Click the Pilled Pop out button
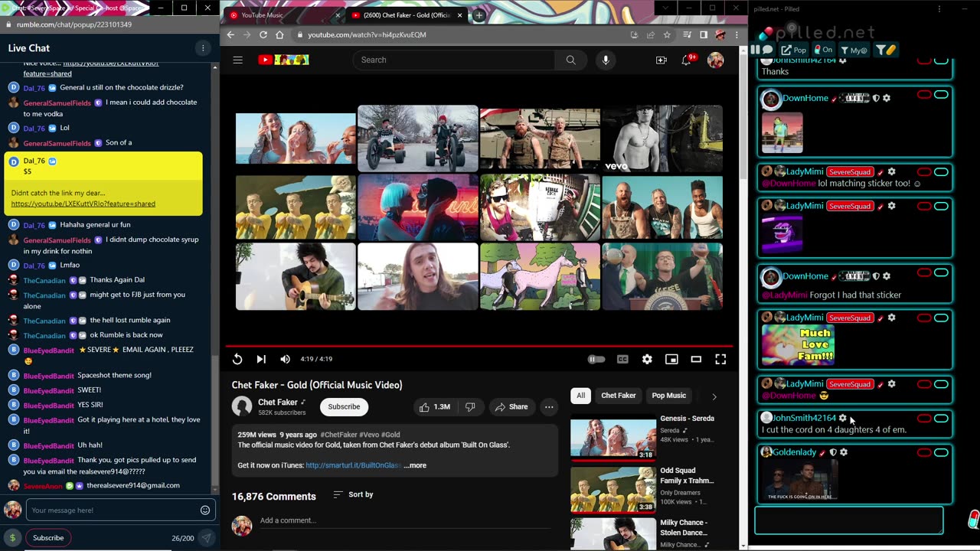Image resolution: width=980 pixels, height=551 pixels. (x=794, y=50)
